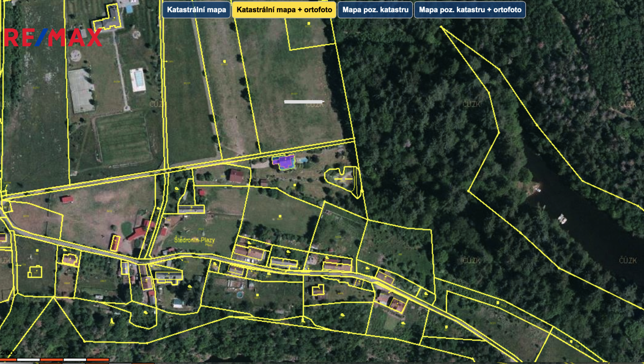This screenshot has width=644, height=364.
Task: Click the round blue pool in the garden
Action: pyautogui.click(x=240, y=295)
